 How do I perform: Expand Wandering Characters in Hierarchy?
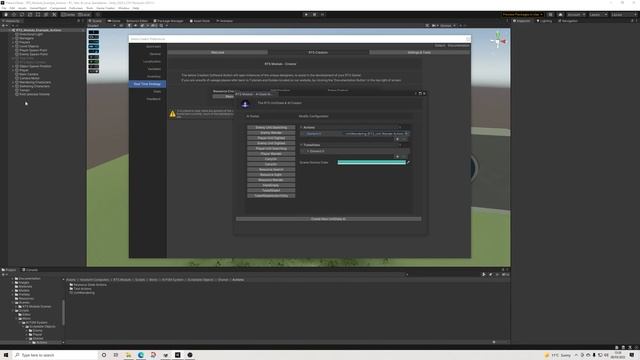[13, 82]
